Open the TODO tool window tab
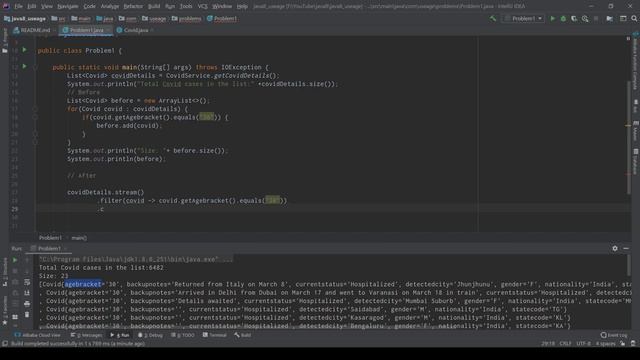This screenshot has width=640, height=360. pyautogui.click(x=183, y=335)
